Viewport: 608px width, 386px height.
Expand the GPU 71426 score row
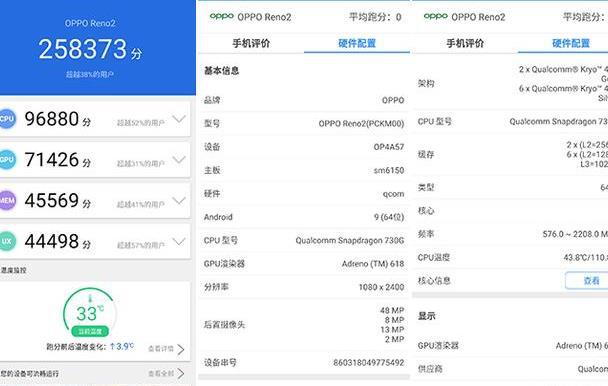pos(179,159)
